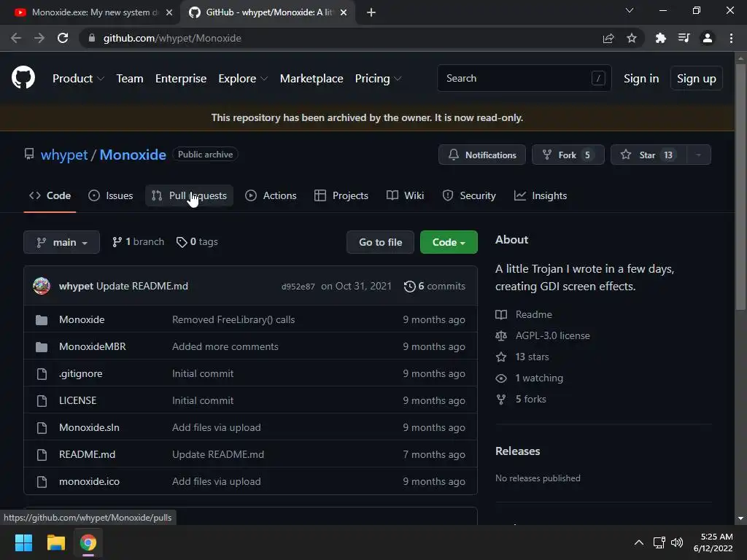
Task: Click Chrome icon in taskbar
Action: pos(88,542)
